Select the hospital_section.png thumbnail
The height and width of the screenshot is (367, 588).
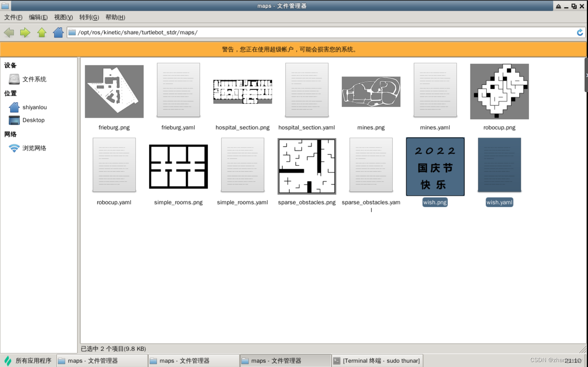click(x=242, y=92)
